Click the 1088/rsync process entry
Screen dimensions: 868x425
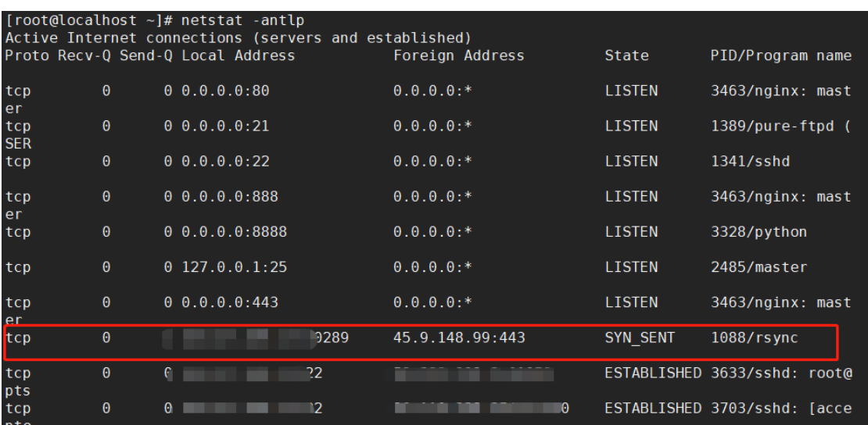point(754,338)
